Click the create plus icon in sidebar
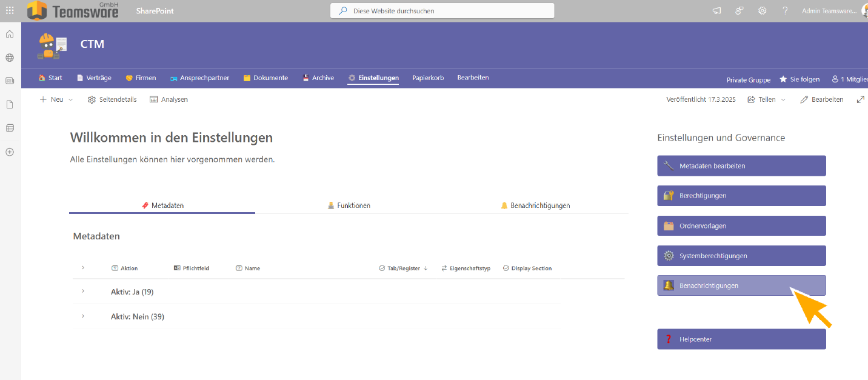Viewport: 868px width, 380px height. pos(10,152)
